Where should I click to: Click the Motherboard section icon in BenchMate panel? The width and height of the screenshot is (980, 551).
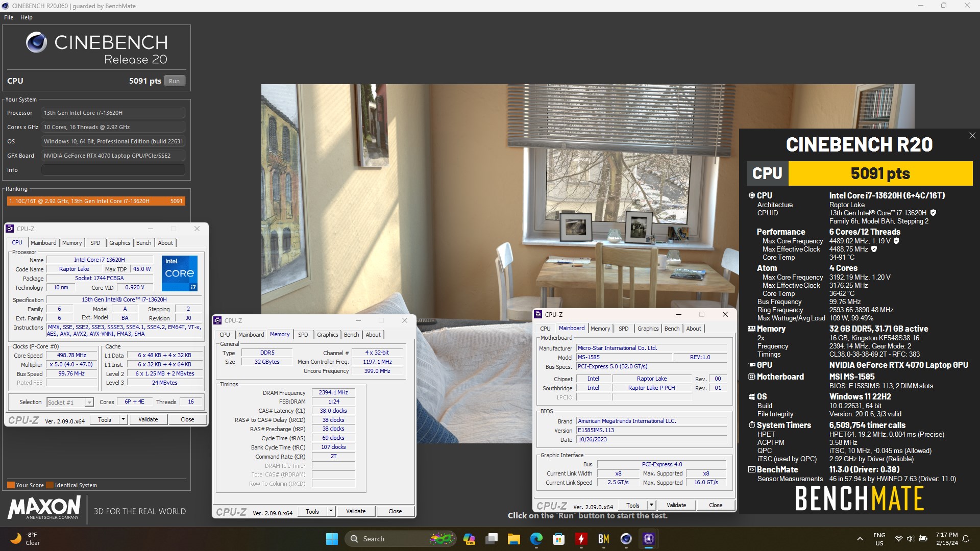tap(752, 377)
